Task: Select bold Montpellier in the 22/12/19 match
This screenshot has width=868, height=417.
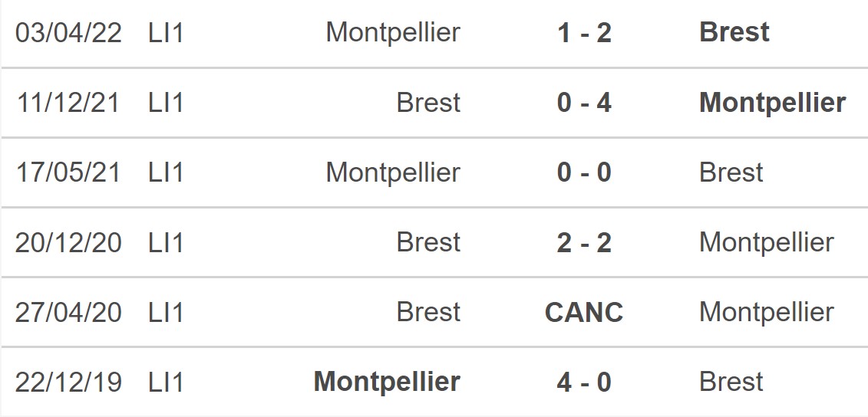Action: (387, 382)
